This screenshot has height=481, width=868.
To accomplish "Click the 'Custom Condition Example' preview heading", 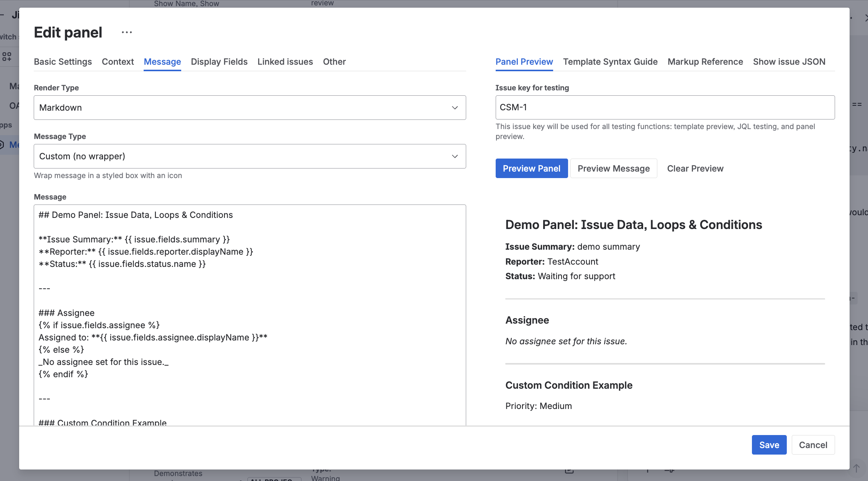I will tap(569, 385).
